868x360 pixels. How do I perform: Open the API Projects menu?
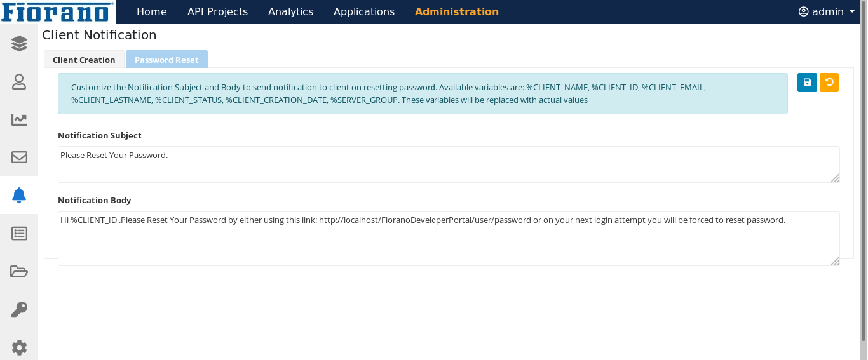coord(217,11)
